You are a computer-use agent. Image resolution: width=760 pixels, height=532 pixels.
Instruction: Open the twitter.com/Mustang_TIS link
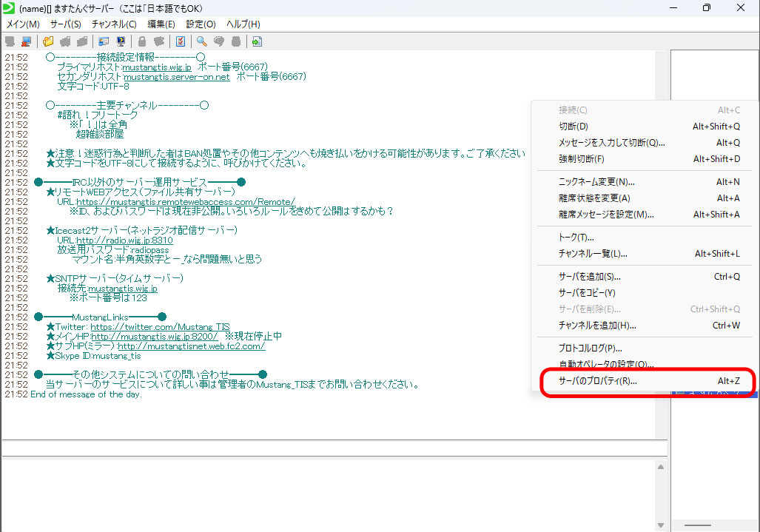[x=160, y=326]
